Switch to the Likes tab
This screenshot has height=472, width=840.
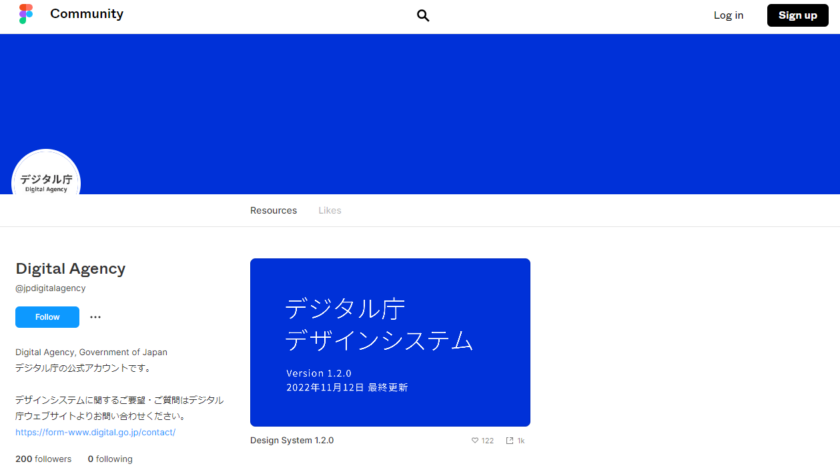[329, 211]
